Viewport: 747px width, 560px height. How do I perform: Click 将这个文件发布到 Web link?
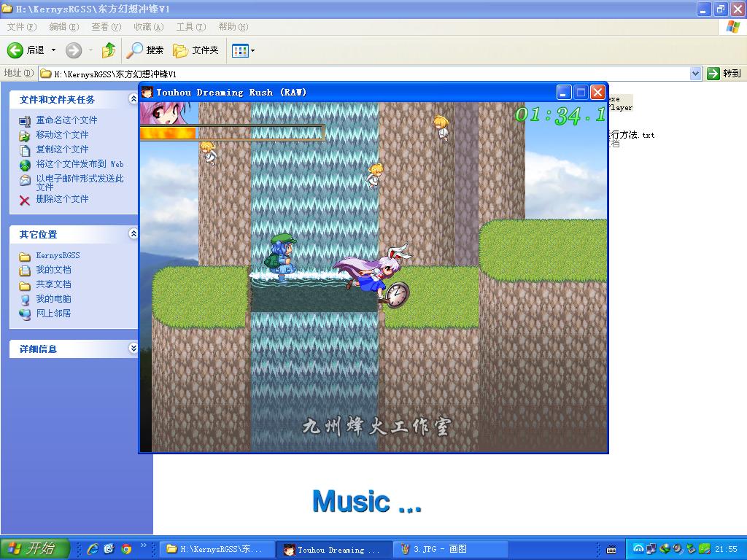click(x=80, y=164)
